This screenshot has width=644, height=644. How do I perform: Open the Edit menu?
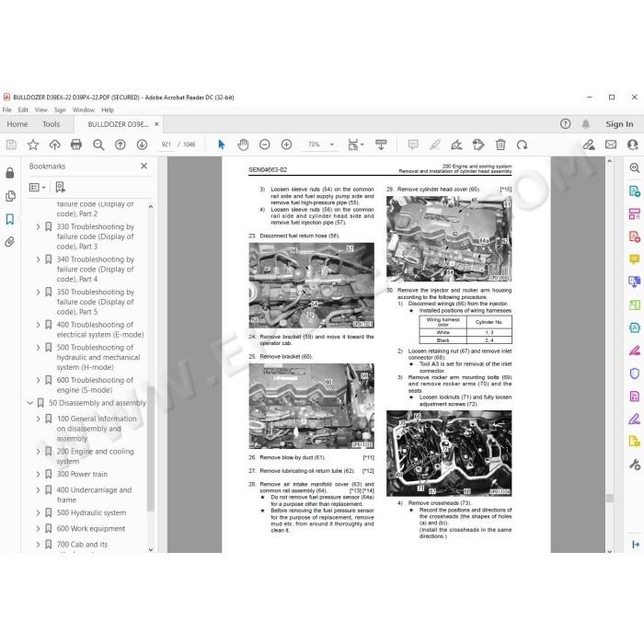click(x=23, y=110)
